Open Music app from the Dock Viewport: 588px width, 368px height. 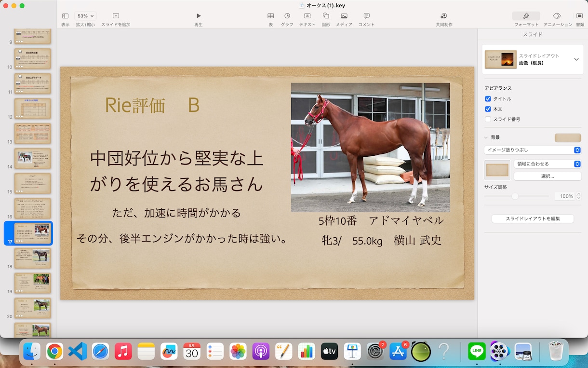[123, 352]
